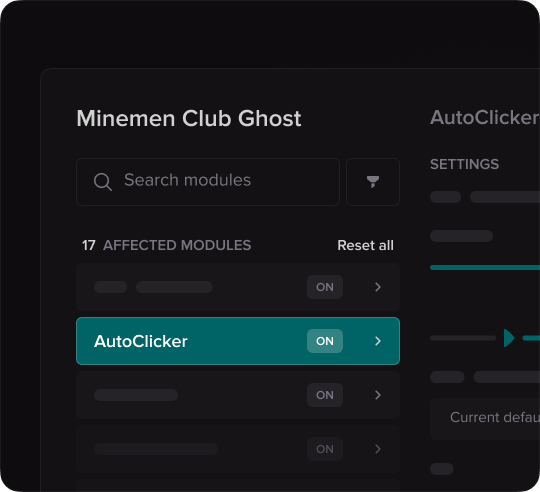Click the Current default field
The image size is (540, 492).
pos(485,419)
